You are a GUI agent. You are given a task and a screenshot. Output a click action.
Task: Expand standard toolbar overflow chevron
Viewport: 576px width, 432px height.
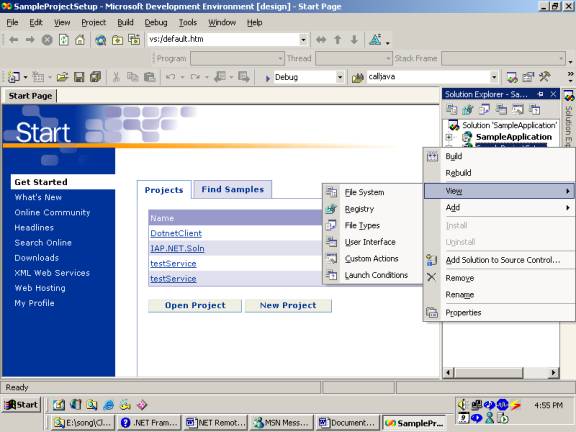click(x=570, y=76)
